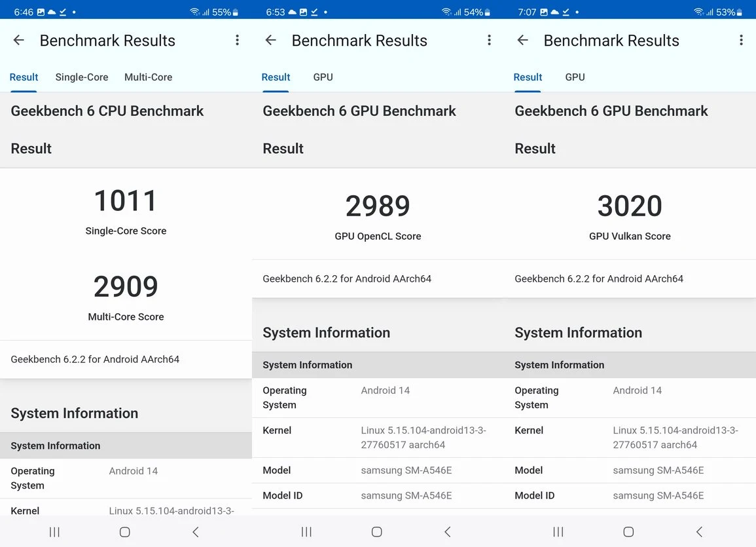Tap home icon under Vulkan benchmark screen

[629, 531]
